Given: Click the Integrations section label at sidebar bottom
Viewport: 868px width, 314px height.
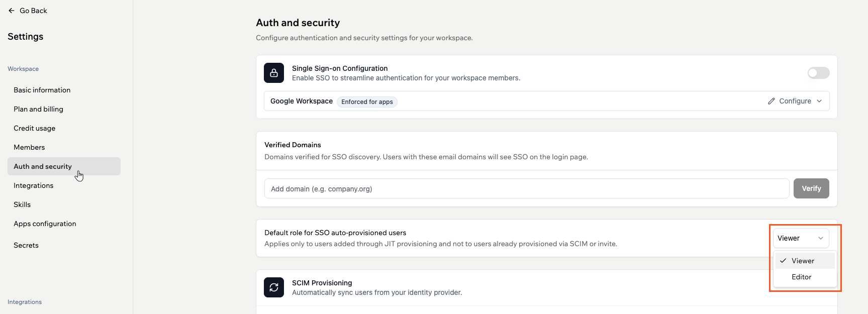Looking at the screenshot, I should [x=25, y=302].
